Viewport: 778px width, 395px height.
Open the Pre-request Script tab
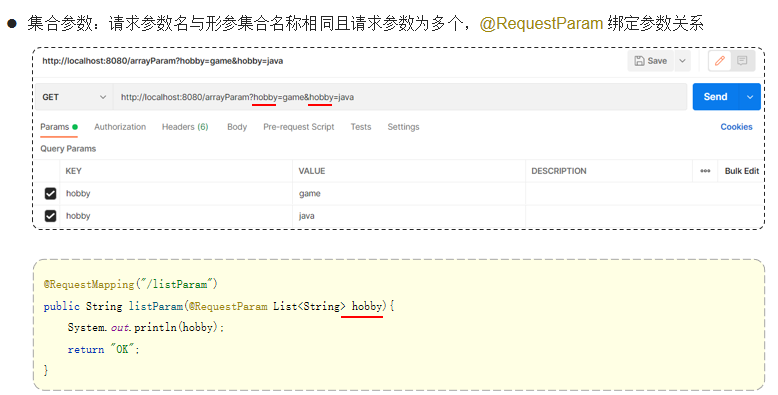pyautogui.click(x=299, y=127)
